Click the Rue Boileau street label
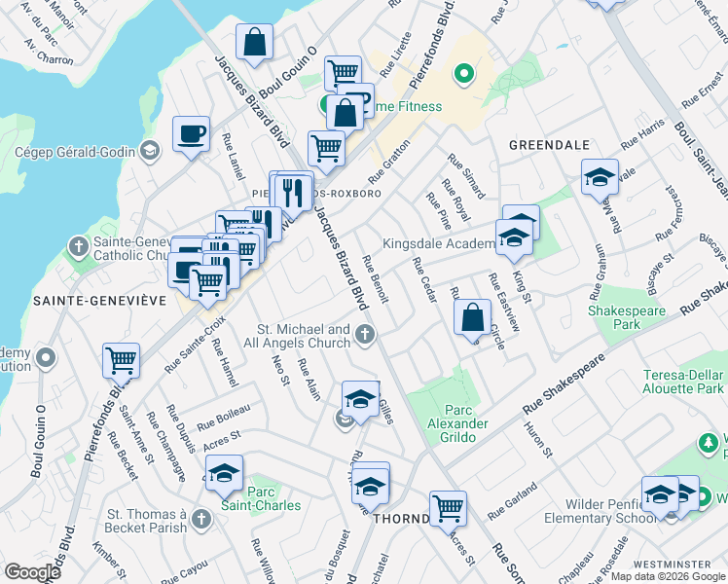This screenshot has height=584, width=728. [224, 417]
